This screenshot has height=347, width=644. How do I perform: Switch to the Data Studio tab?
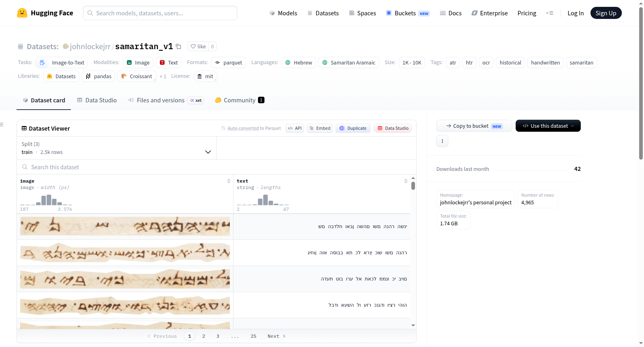97,100
